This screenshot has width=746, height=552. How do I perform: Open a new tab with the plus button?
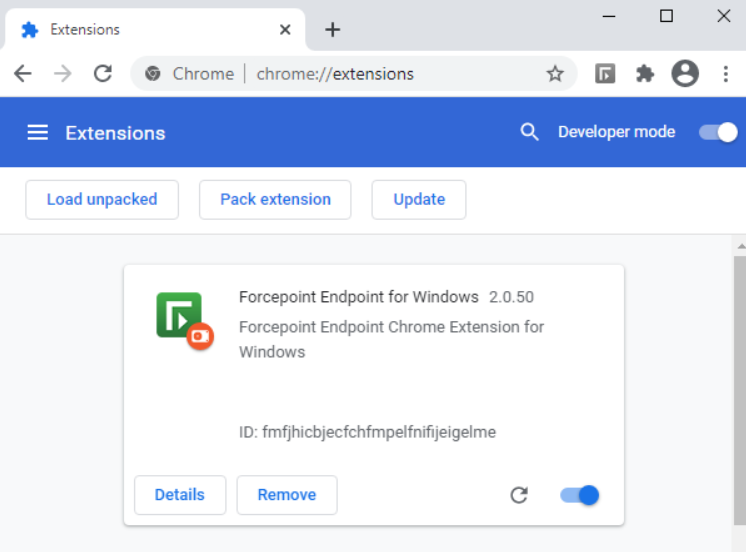click(333, 30)
